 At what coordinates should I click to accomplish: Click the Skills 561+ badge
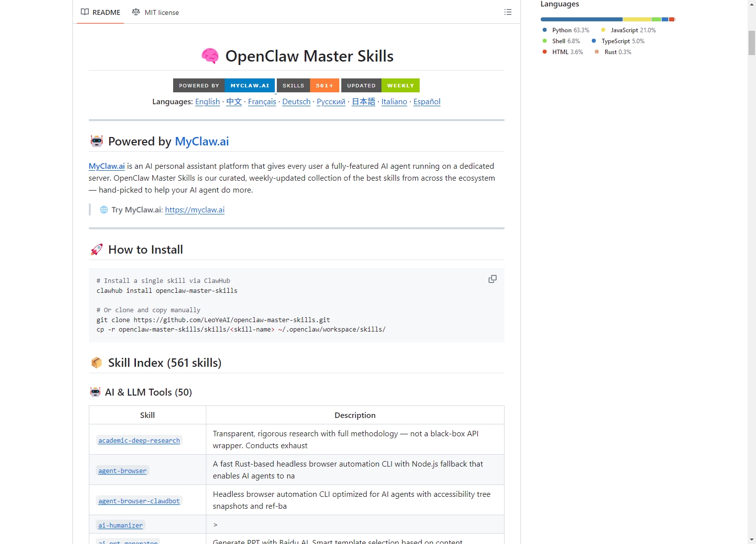(x=308, y=85)
